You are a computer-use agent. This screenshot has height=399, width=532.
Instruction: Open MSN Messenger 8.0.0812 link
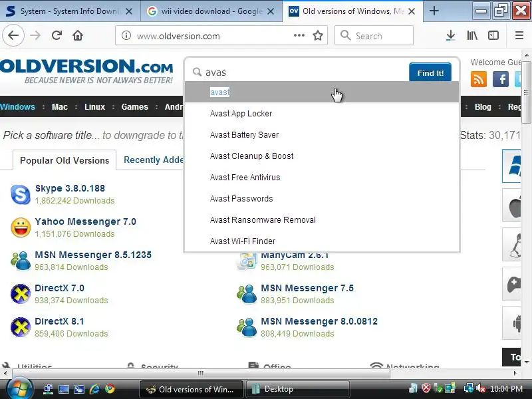coord(319,321)
